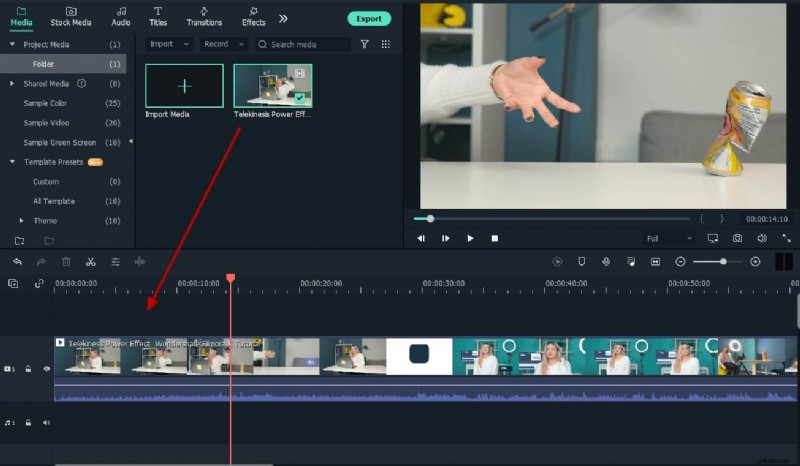Open the Effects tab
Screen dimensions: 800x466
[254, 16]
